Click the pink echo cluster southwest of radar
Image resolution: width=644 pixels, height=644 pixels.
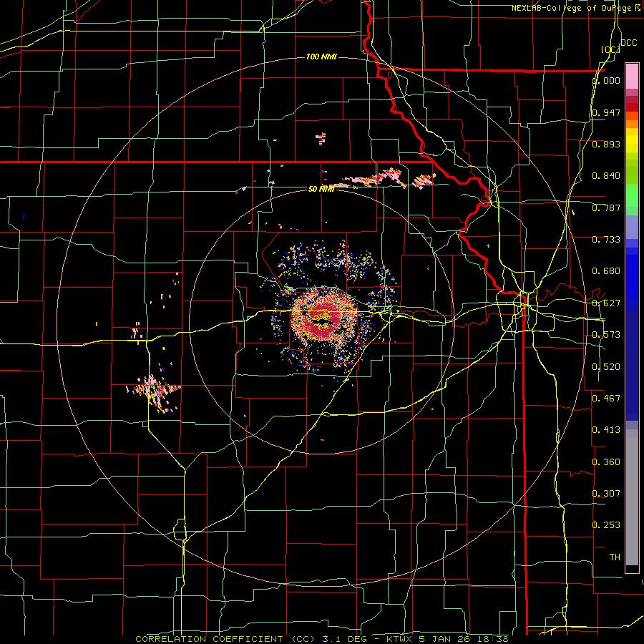click(154, 392)
